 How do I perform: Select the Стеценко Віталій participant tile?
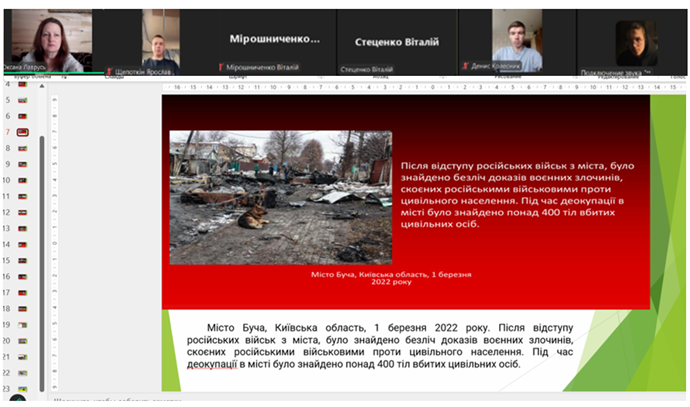coord(397,41)
